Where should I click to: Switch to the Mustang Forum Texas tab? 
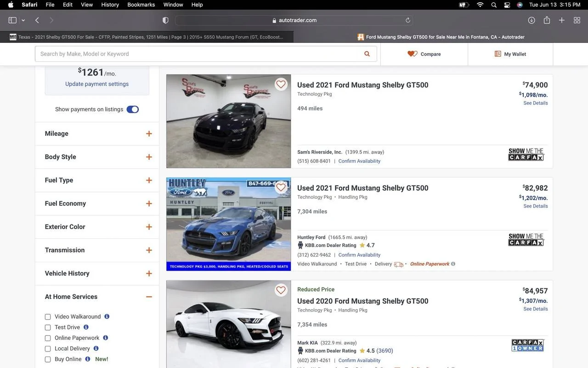147,37
